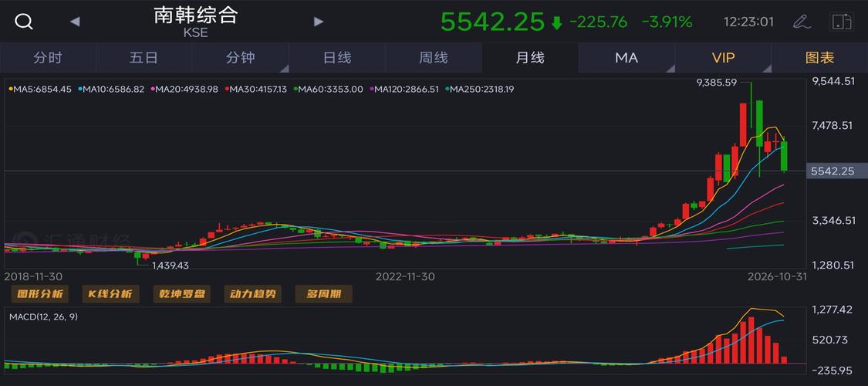Viewport: 868px width, 386px height.
Task: Click the 南韩综合 index title
Action: pyautogui.click(x=196, y=15)
